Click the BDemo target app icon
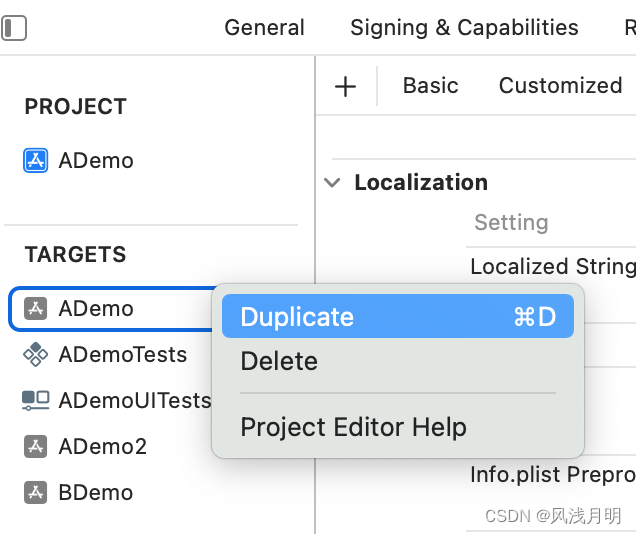This screenshot has width=636, height=534. point(36,492)
